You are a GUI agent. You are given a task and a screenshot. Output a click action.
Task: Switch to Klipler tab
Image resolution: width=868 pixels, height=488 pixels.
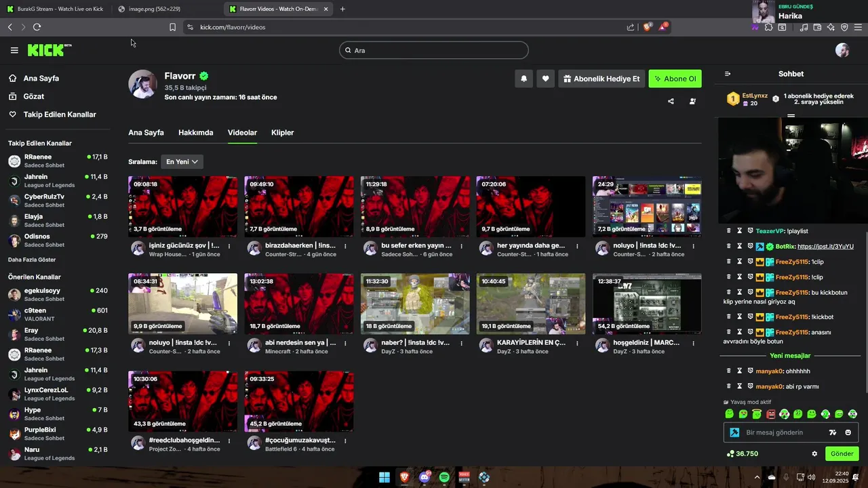click(282, 133)
